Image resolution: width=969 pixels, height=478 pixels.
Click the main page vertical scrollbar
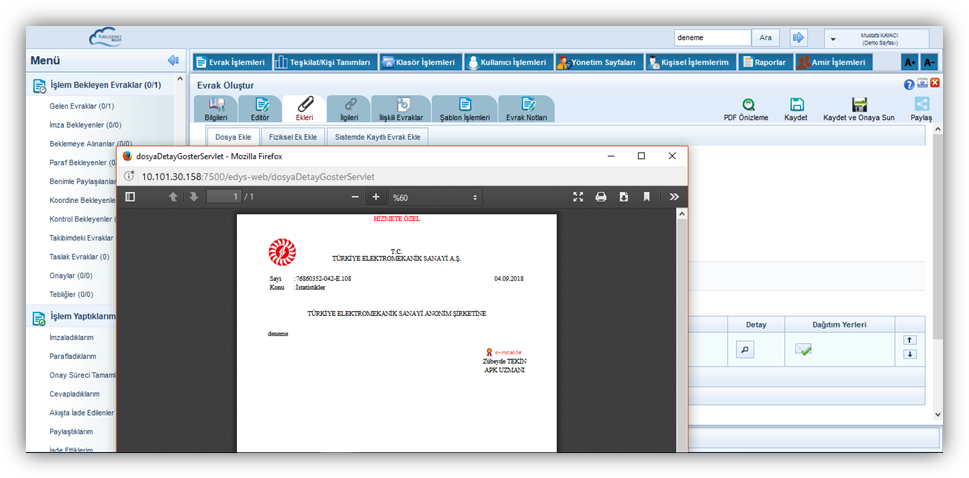click(x=936, y=250)
